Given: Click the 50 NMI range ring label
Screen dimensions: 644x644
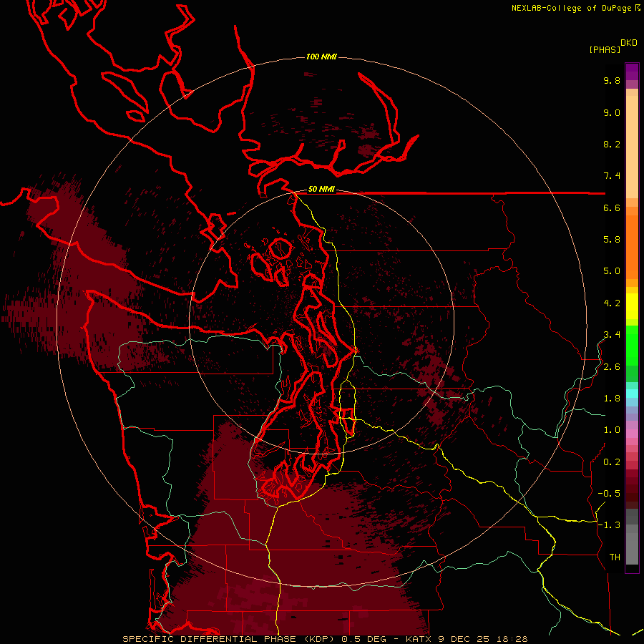Looking at the screenshot, I should (321, 190).
